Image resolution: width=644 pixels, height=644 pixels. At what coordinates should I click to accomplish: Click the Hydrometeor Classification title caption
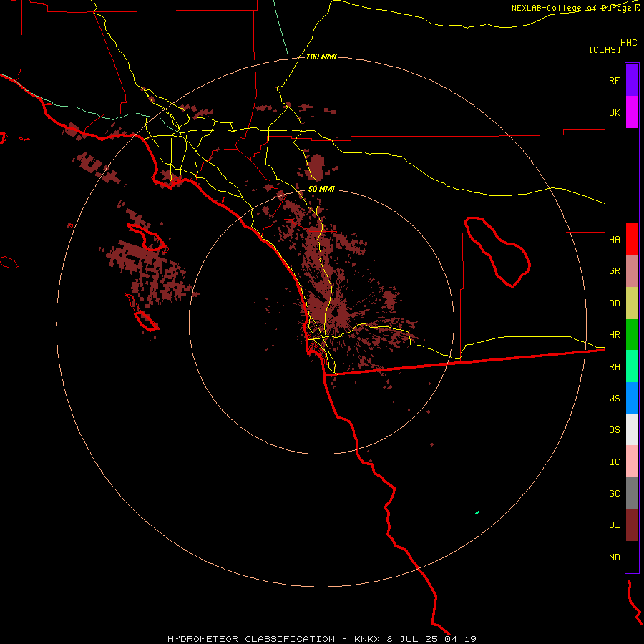[x=321, y=639]
